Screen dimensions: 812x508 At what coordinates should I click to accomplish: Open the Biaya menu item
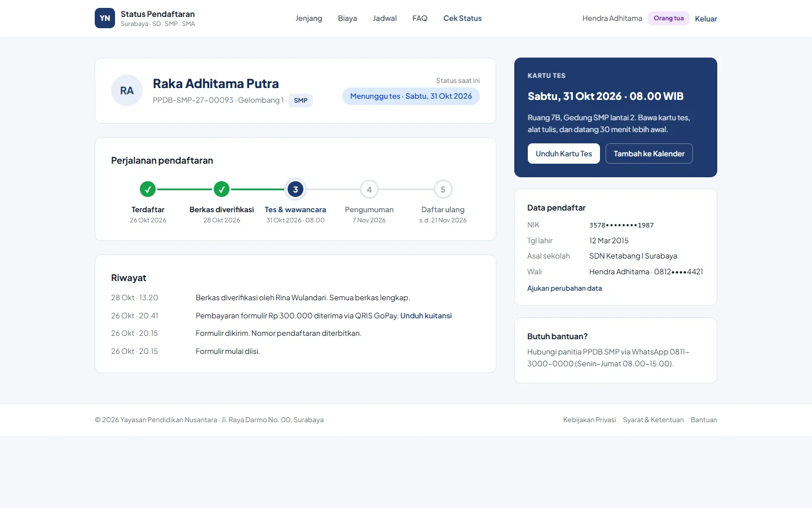(347, 19)
